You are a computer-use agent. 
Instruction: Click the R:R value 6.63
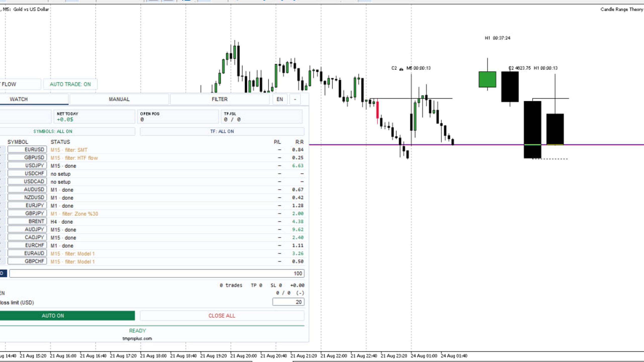point(298,166)
